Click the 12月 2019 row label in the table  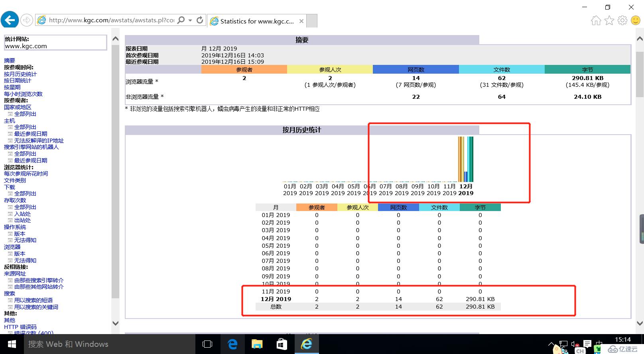[x=276, y=299]
